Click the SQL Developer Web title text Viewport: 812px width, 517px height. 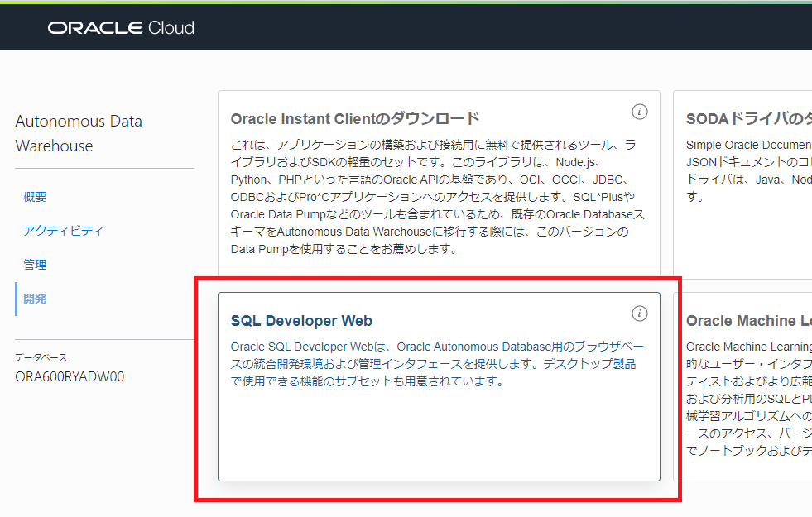pos(301,321)
